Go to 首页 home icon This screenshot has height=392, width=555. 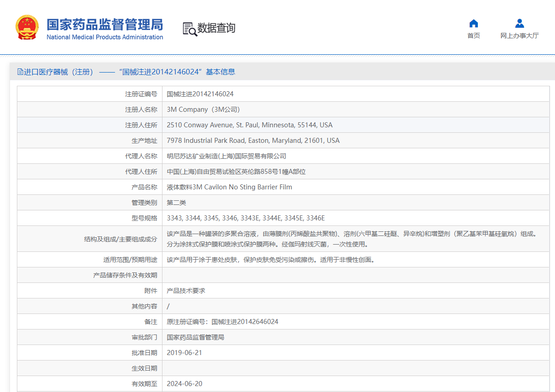pos(474,23)
